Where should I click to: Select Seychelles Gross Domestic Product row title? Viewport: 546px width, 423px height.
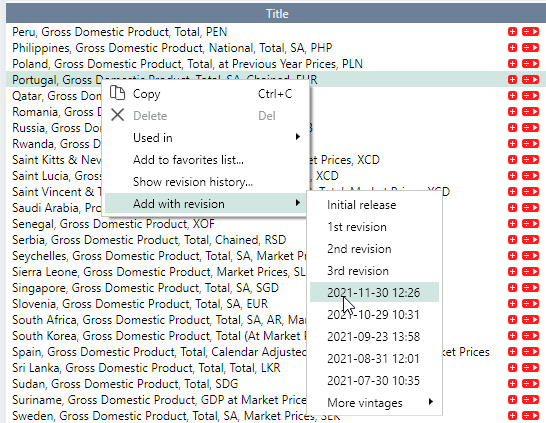159,256
